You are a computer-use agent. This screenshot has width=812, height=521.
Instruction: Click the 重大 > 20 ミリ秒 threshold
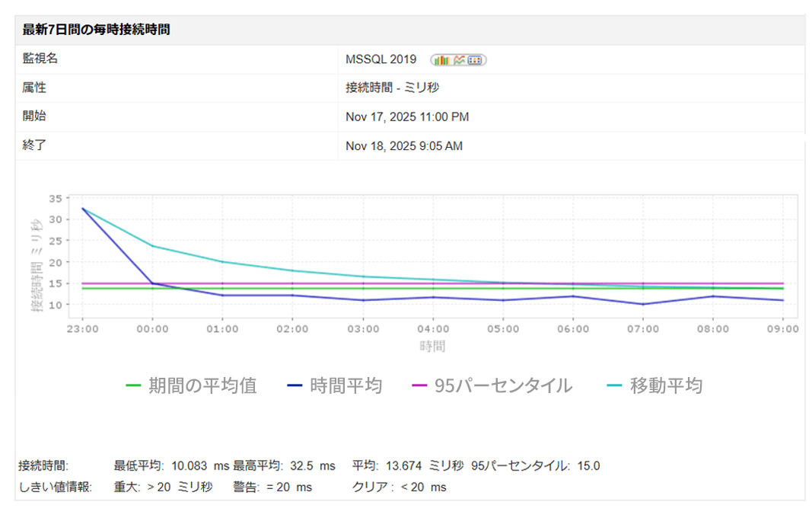point(163,487)
